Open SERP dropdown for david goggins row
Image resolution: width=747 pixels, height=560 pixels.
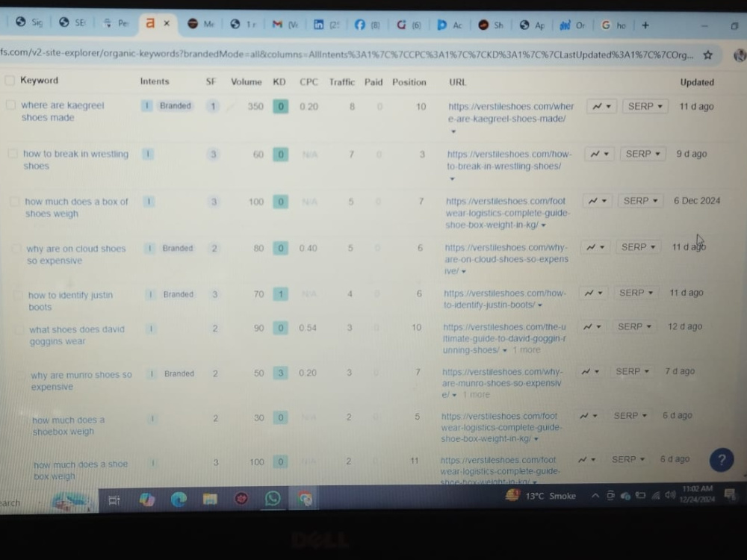click(x=634, y=327)
